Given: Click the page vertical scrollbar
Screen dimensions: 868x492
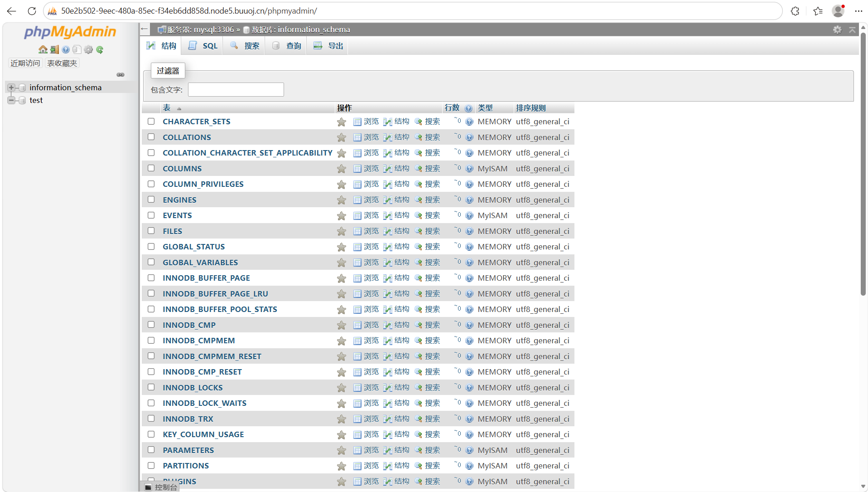Looking at the screenshot, I should pyautogui.click(x=863, y=163).
